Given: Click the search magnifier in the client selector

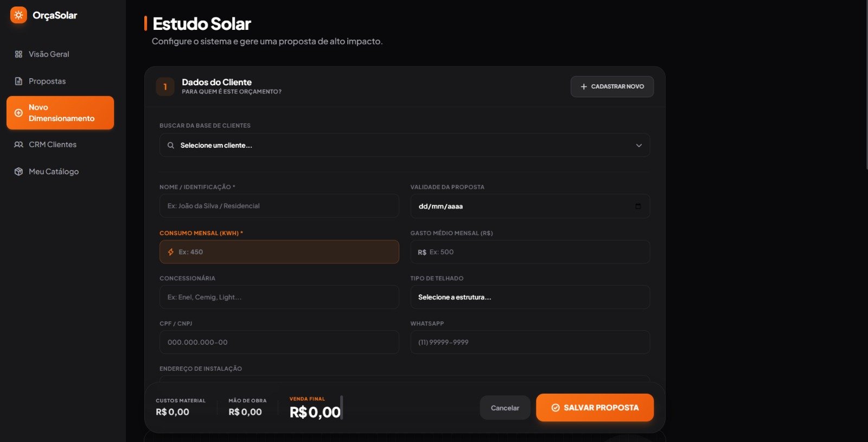Looking at the screenshot, I should (x=170, y=145).
